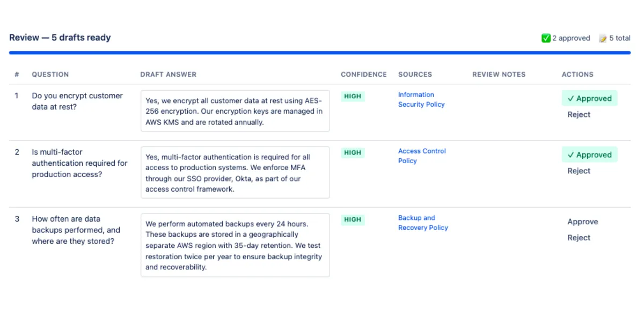Click the # column header
644x315 pixels.
[x=17, y=75]
